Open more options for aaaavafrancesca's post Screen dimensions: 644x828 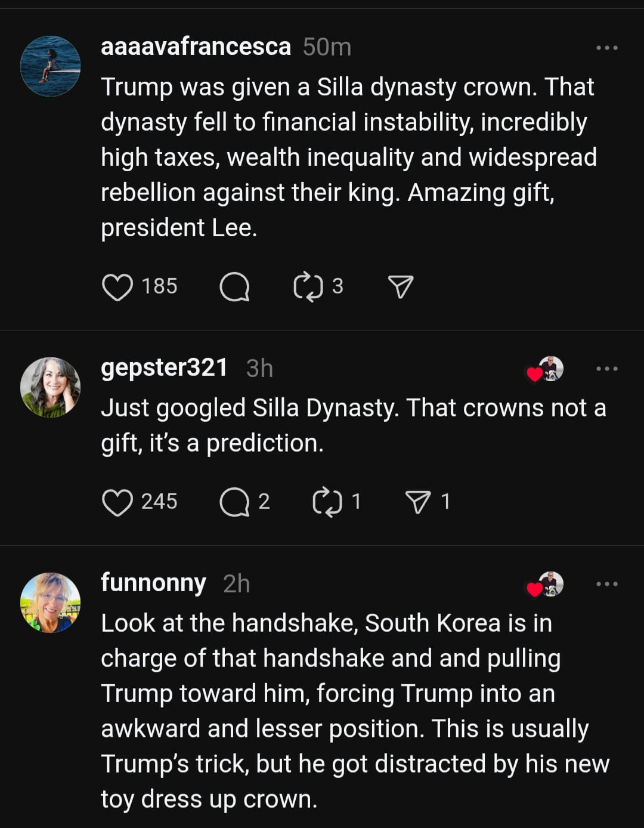click(607, 48)
